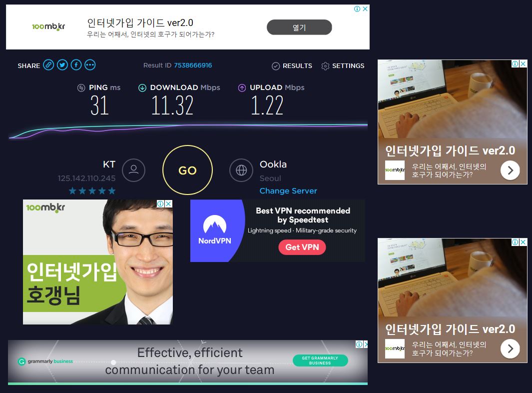
Task: Share result on Twitter
Action: pos(62,65)
